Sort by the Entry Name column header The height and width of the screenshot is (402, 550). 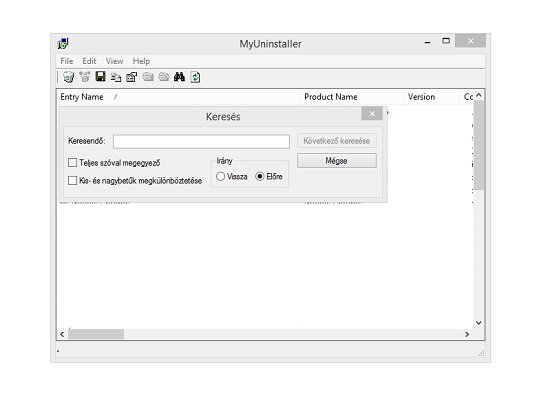pos(178,97)
